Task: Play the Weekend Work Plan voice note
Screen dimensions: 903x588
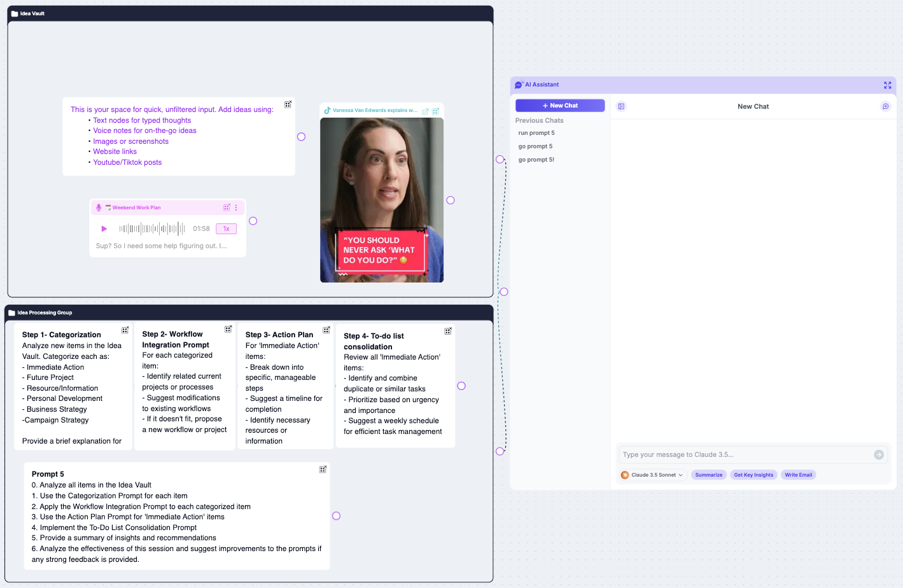Action: pos(104,229)
